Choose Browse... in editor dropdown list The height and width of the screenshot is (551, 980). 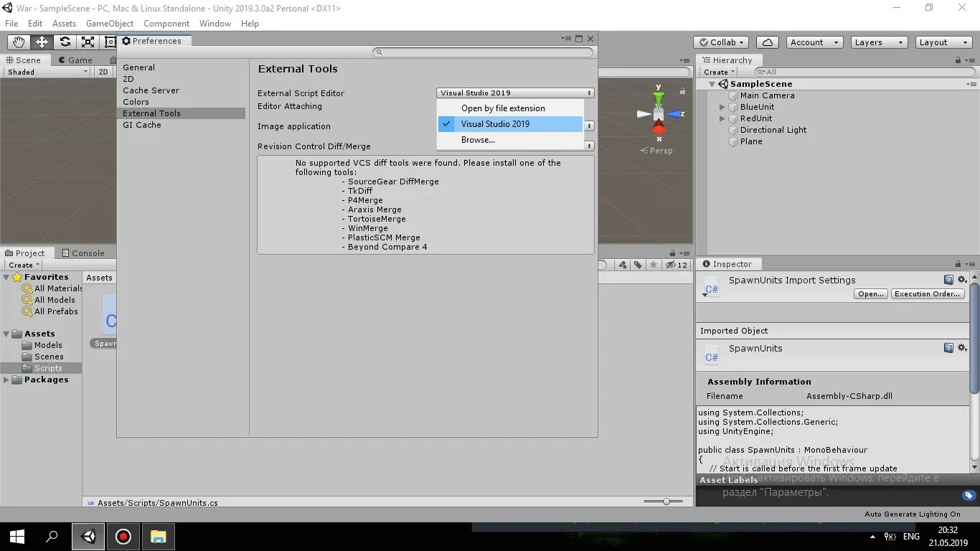(510, 140)
